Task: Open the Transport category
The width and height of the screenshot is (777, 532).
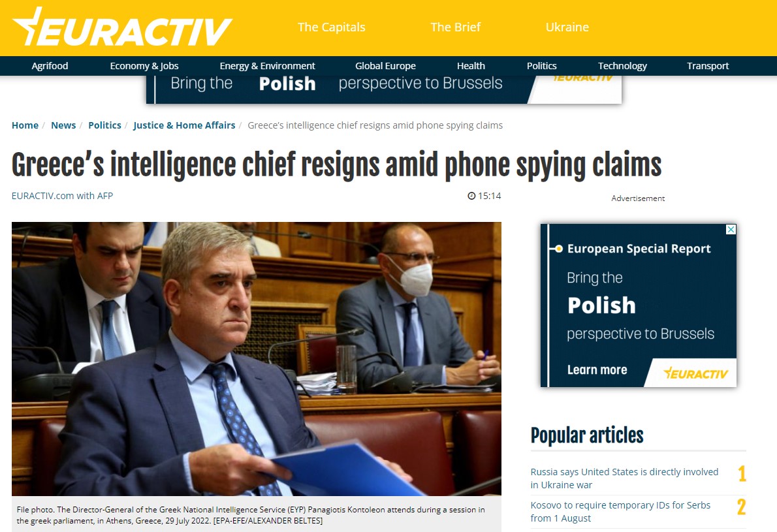Action: point(708,66)
